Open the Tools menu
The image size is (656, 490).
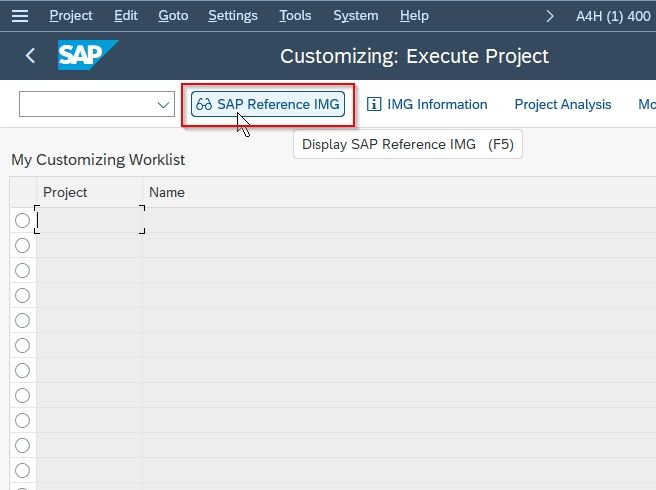(295, 16)
